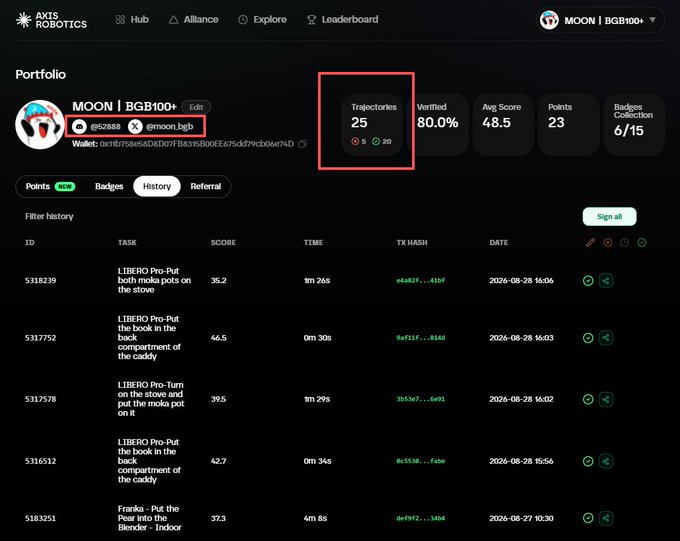Image resolution: width=680 pixels, height=541 pixels.
Task: Select date 2026-08-27 10:30
Action: 521,518
